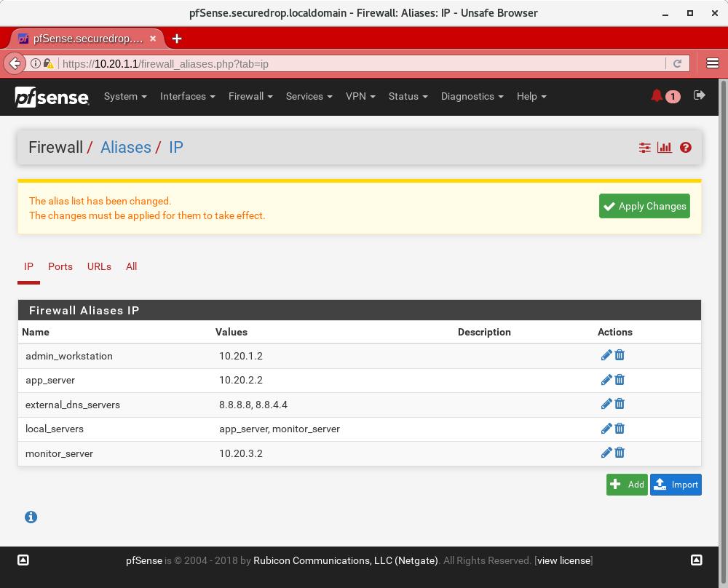The width and height of the screenshot is (728, 588).
Task: Switch to the Ports tab
Action: pos(60,266)
